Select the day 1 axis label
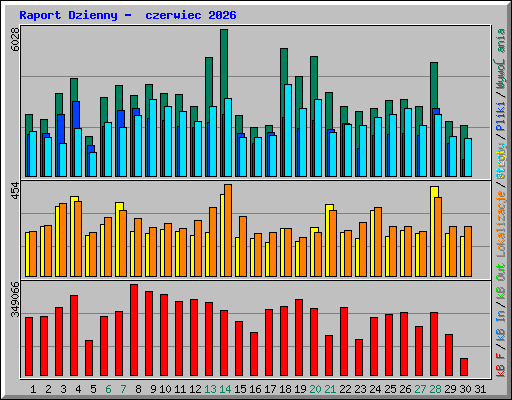This screenshot has height=400, width=512. tap(33, 389)
